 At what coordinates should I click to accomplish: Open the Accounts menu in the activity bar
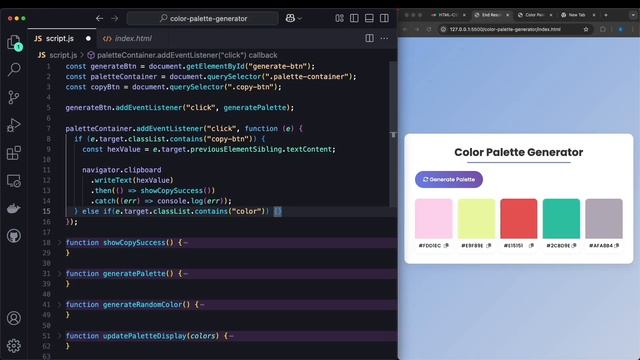[x=14, y=318]
